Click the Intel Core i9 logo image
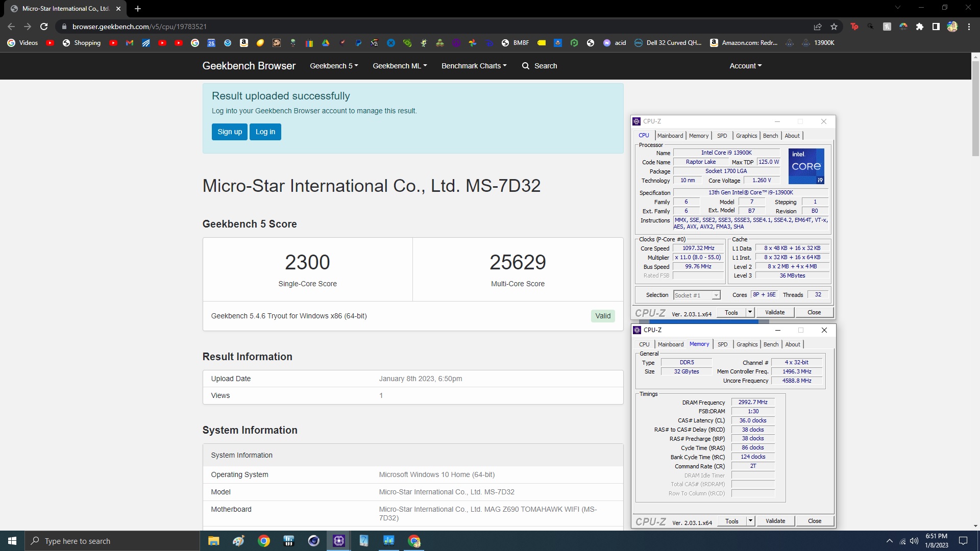 [x=806, y=166]
